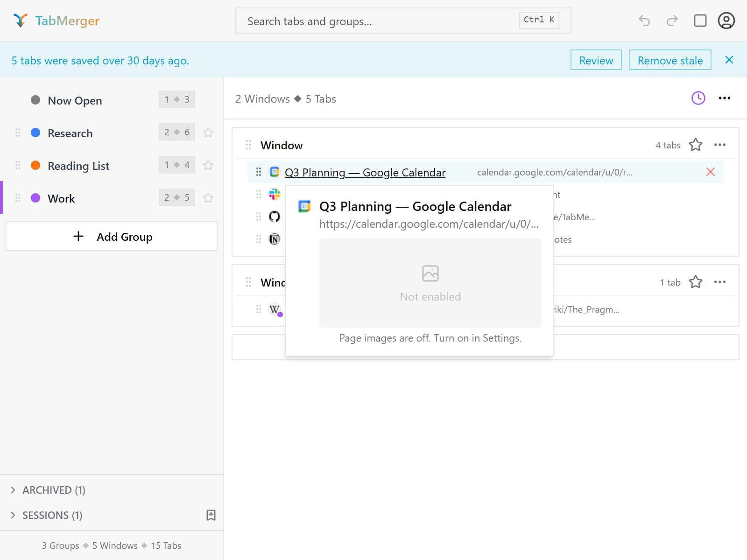Grab the Wikipedia tab drag handle
The image size is (747, 560).
[259, 309]
